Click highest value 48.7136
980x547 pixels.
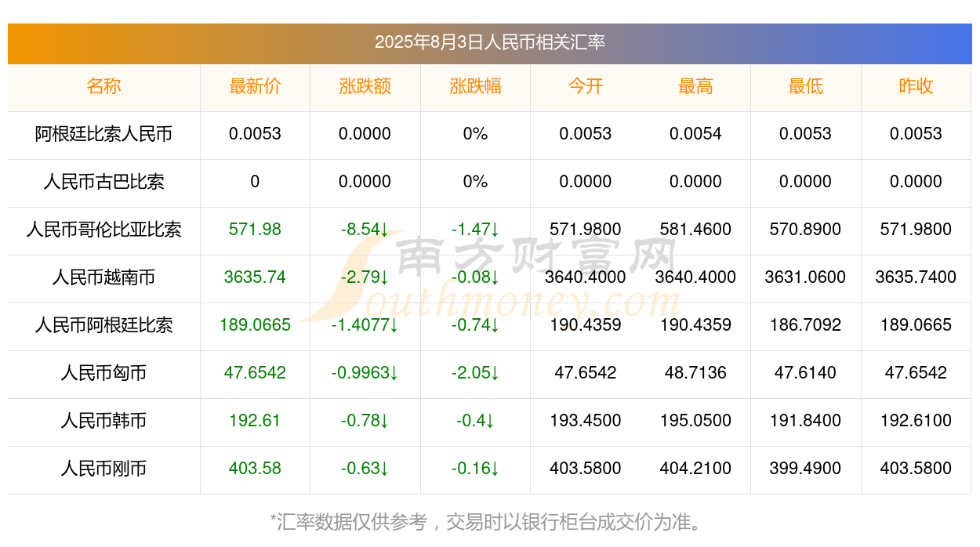point(695,373)
